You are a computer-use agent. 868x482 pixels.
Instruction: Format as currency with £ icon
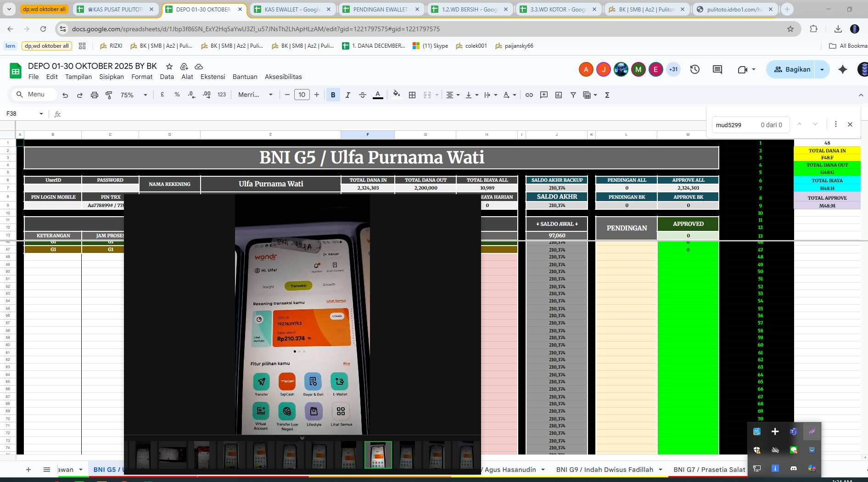pyautogui.click(x=162, y=95)
